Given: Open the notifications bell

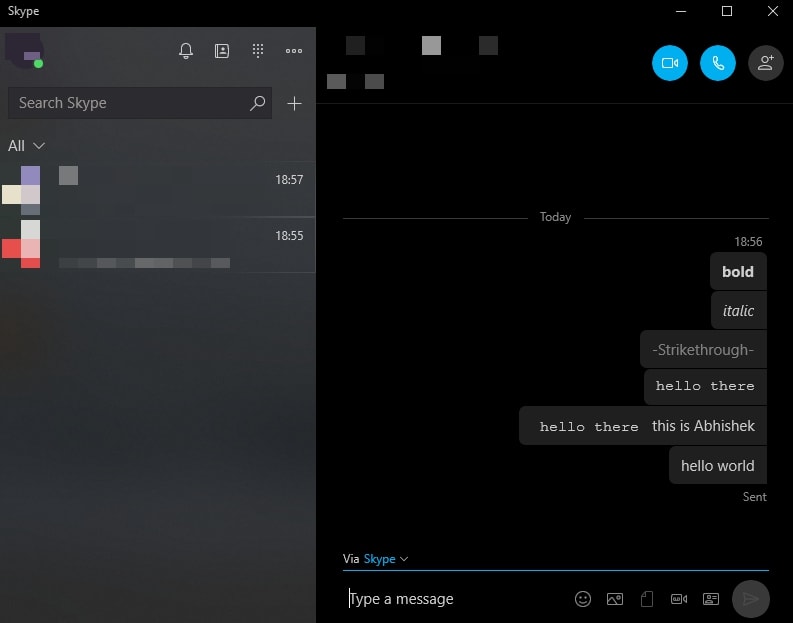Looking at the screenshot, I should tap(186, 51).
